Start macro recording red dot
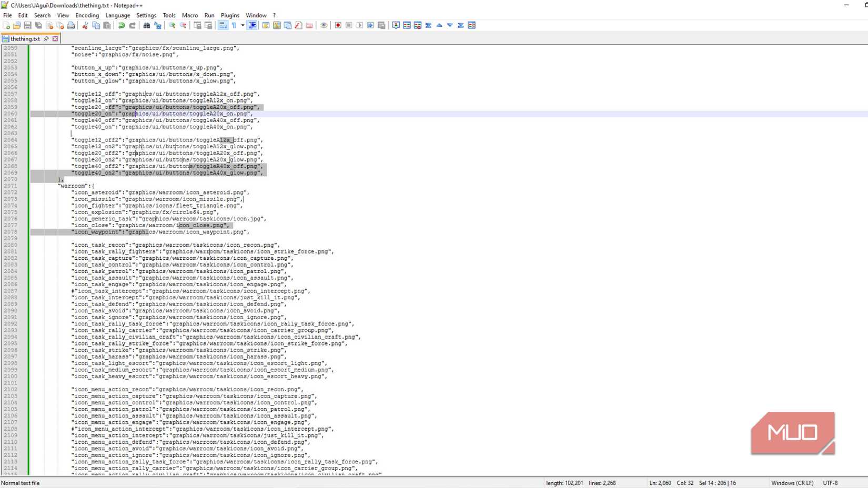 338,25
